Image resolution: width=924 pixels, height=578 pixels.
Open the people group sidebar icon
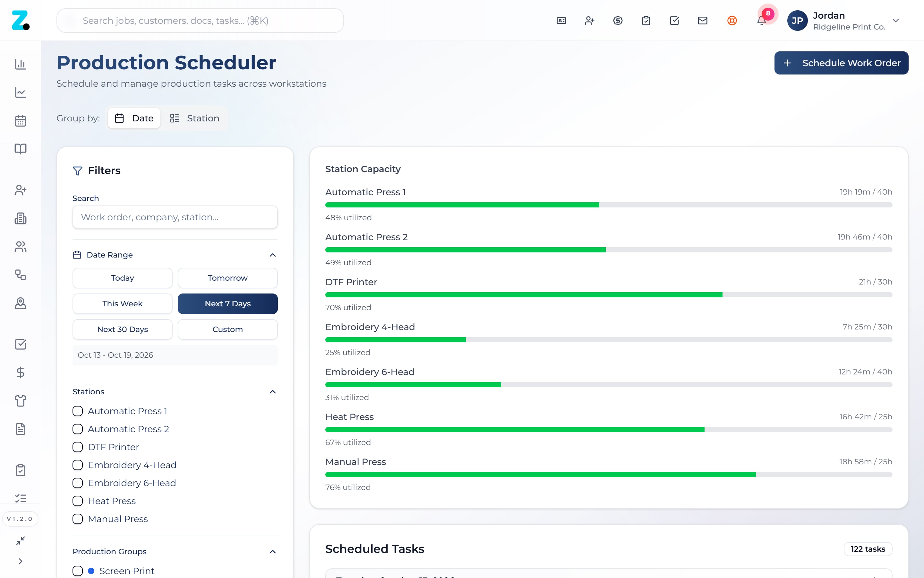tap(21, 247)
